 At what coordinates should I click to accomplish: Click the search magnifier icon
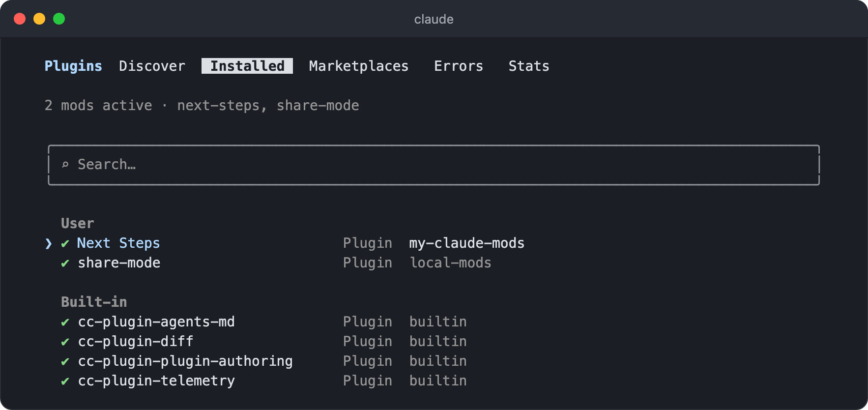65,165
